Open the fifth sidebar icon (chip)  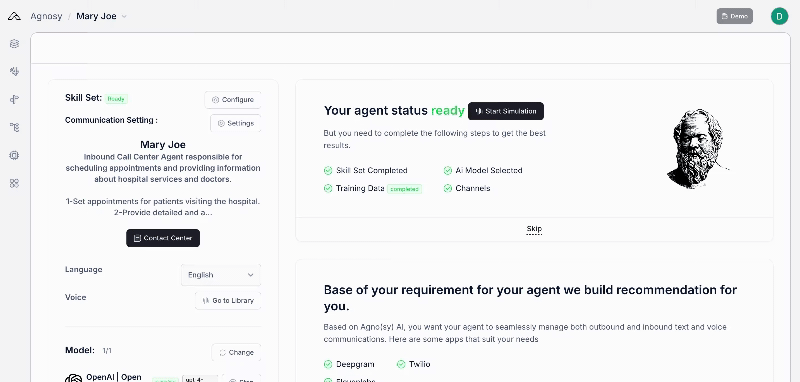14,156
